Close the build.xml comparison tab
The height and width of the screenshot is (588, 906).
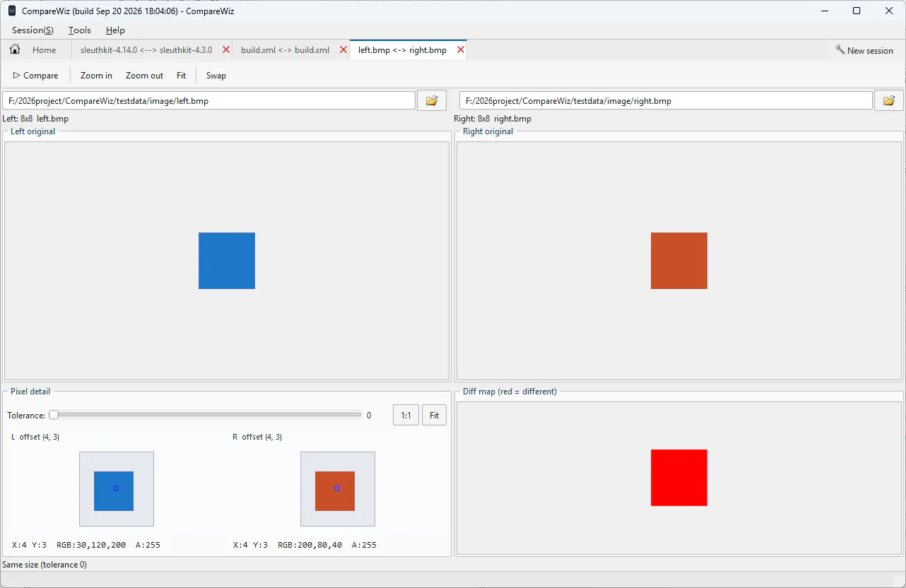coord(343,49)
